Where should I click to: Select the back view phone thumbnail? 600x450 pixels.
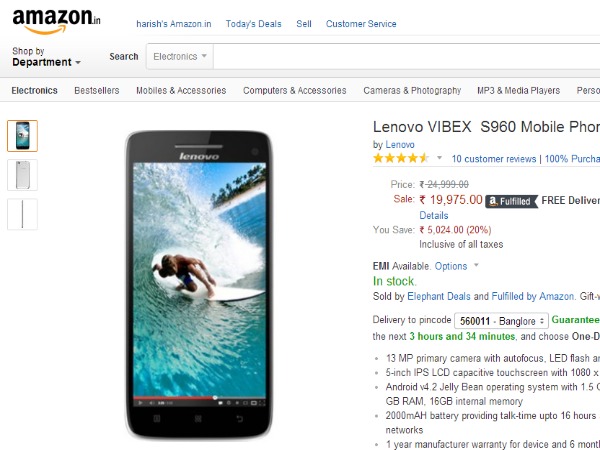click(x=23, y=175)
